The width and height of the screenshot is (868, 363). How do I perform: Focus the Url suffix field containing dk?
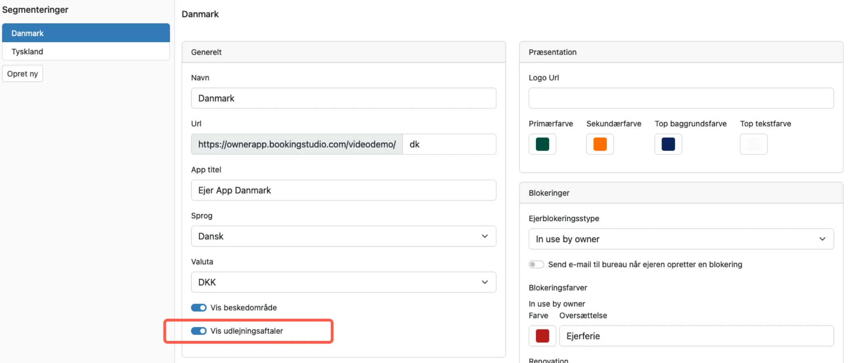coord(449,144)
